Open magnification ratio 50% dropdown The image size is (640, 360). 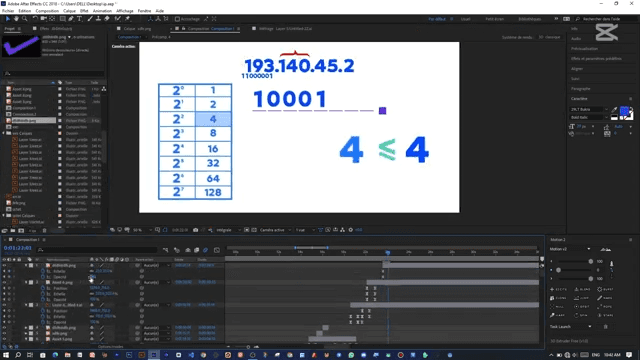coord(142,230)
